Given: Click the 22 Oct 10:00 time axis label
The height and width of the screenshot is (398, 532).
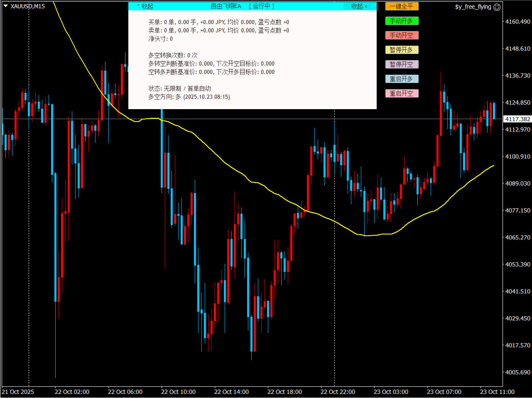Looking at the screenshot, I should 178,392.
